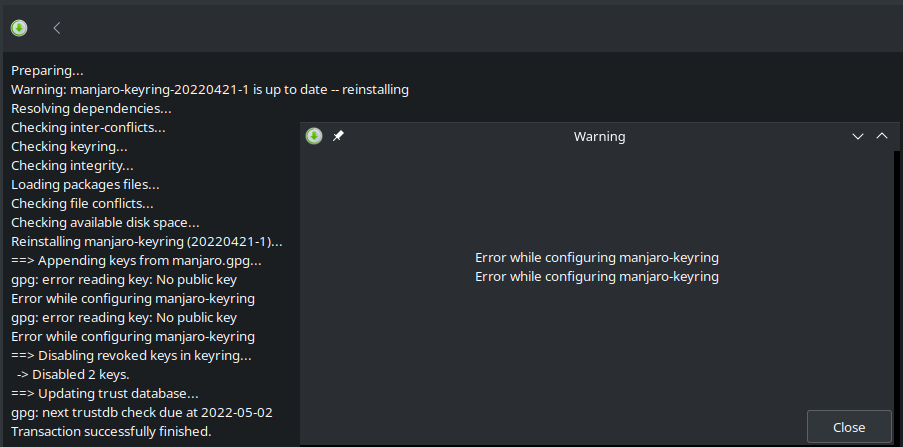Maximize the Warning dialog with the up chevron
Image resolution: width=903 pixels, height=447 pixels.
pyautogui.click(x=882, y=136)
